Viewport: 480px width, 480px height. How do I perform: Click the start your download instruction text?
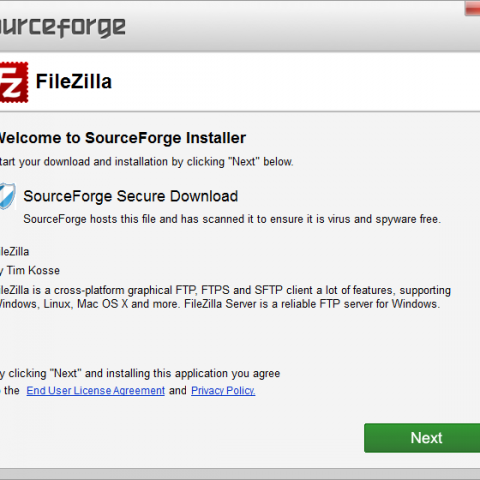pos(147,162)
